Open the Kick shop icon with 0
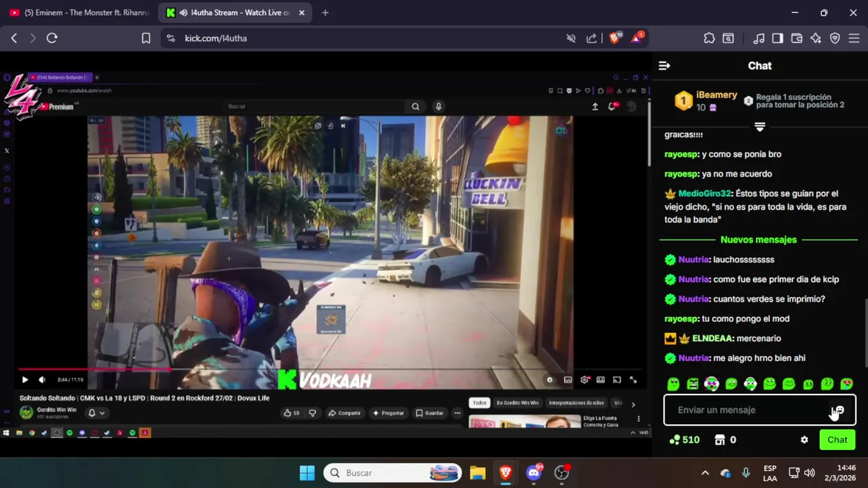This screenshot has width=868, height=488. tap(725, 440)
